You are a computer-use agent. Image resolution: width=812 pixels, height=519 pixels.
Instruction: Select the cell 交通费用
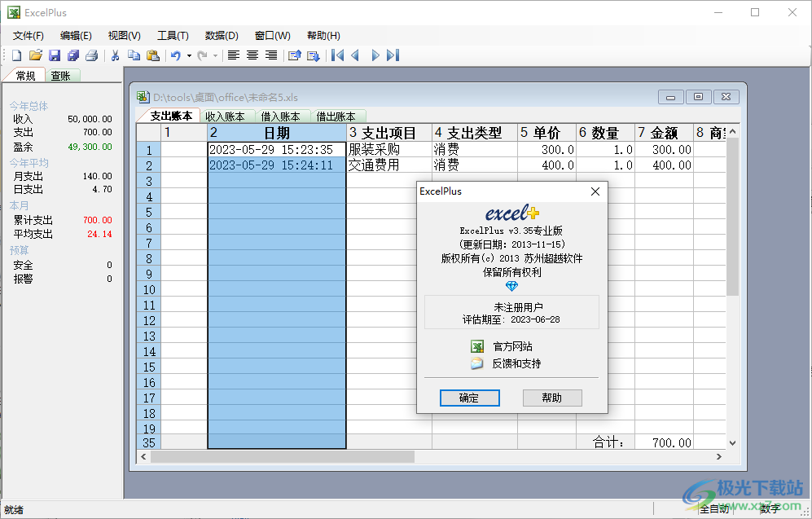pos(389,165)
